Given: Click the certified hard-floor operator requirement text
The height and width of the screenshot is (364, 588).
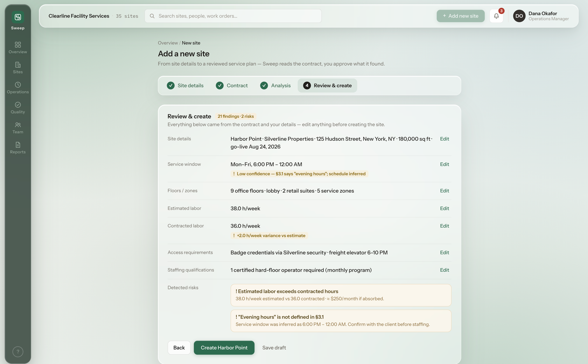Looking at the screenshot, I should (301, 270).
